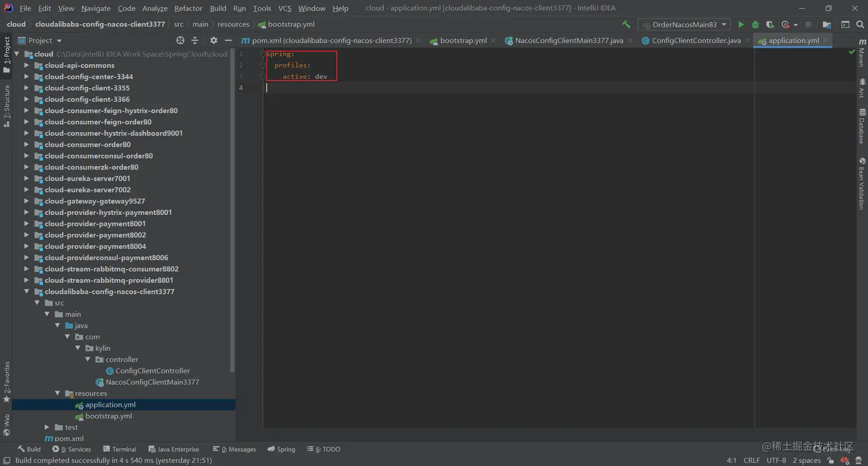This screenshot has height=466, width=868.
Task: Switch to NacosConfigClientMain3377.java tab
Action: point(569,40)
